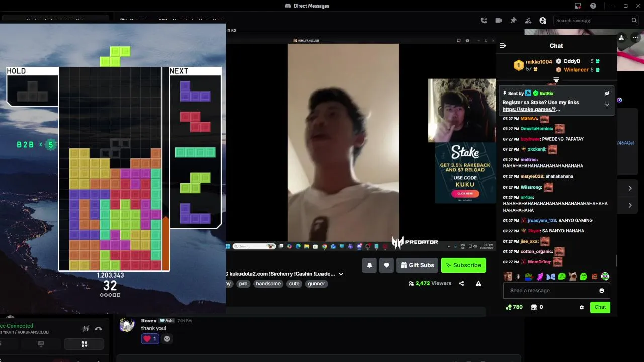Screen dimensions: 644x362
Task: Open voice activities button
Action: point(84,344)
